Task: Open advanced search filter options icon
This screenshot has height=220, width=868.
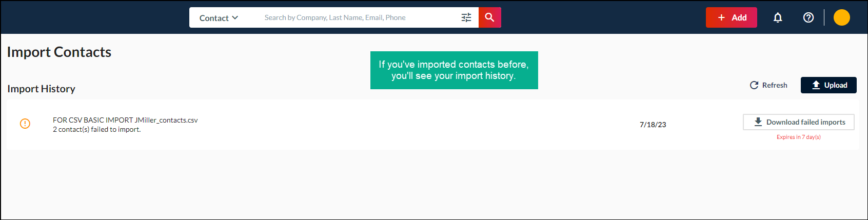Action: pyautogui.click(x=466, y=17)
